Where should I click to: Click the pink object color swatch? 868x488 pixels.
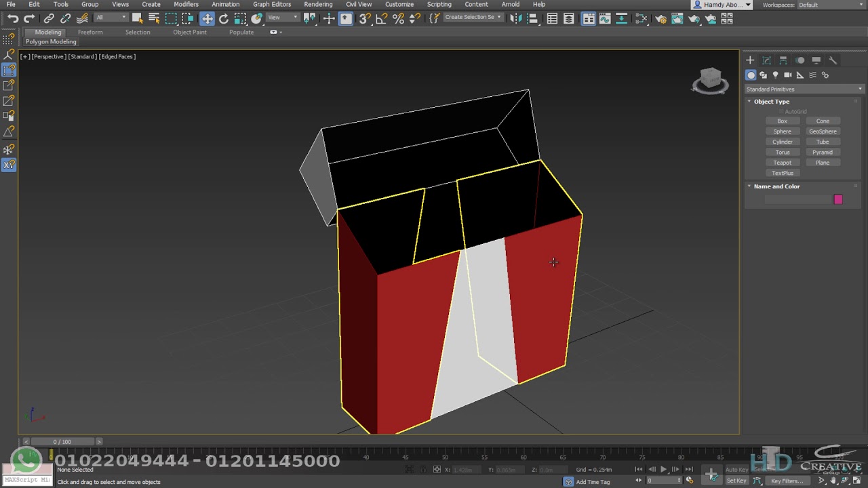coord(838,199)
